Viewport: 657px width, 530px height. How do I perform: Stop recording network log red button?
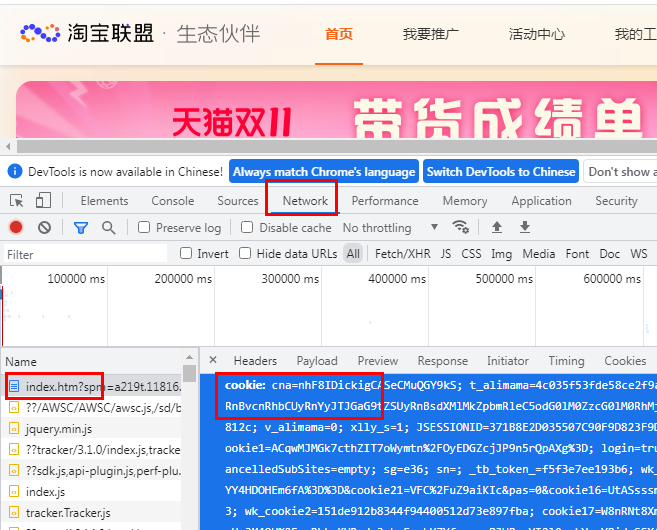(16, 227)
